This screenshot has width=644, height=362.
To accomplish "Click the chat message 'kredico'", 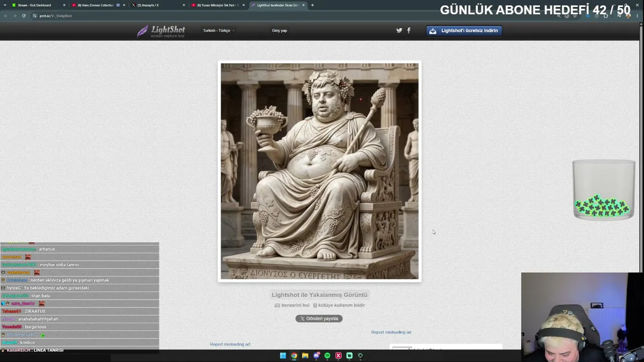I will pyautogui.click(x=27, y=343).
